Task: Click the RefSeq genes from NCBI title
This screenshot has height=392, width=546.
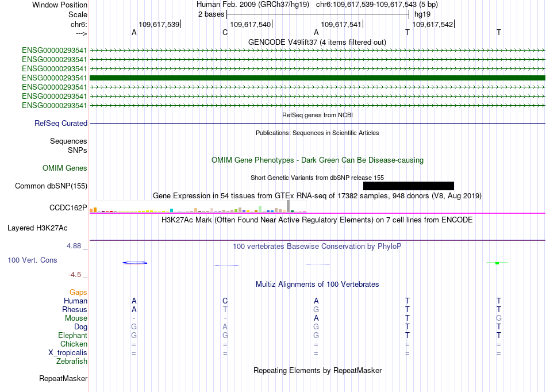Action: (317, 115)
